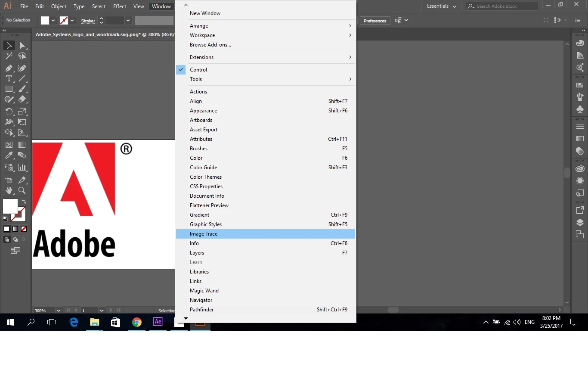Open the Creative Cloud Libraries panel icon
This screenshot has height=379, width=588.
(x=580, y=169)
